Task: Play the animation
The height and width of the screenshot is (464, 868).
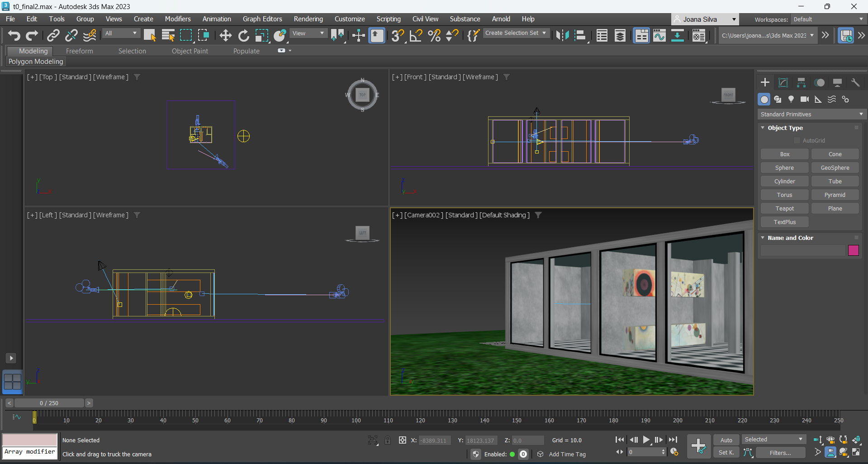Action: click(x=646, y=440)
